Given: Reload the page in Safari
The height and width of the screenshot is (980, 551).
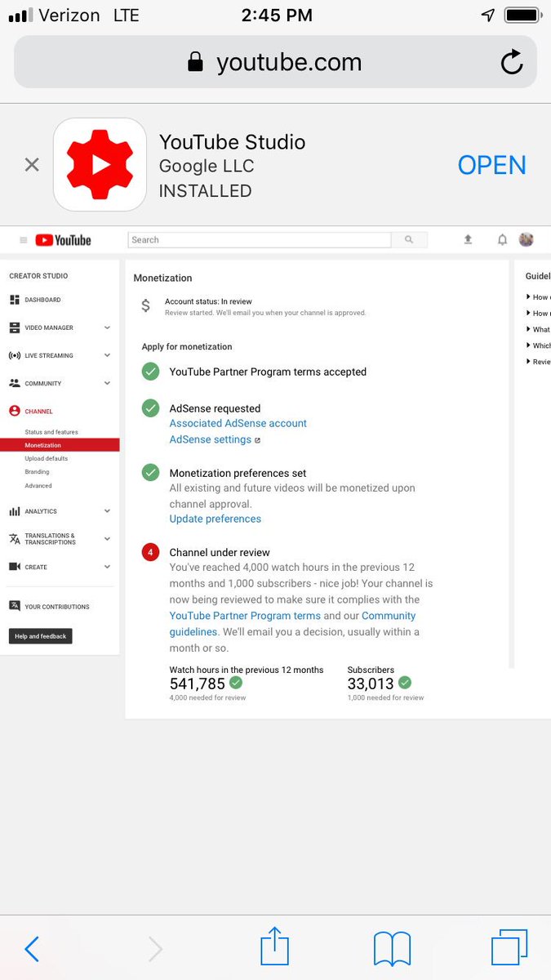Looking at the screenshot, I should [512, 62].
